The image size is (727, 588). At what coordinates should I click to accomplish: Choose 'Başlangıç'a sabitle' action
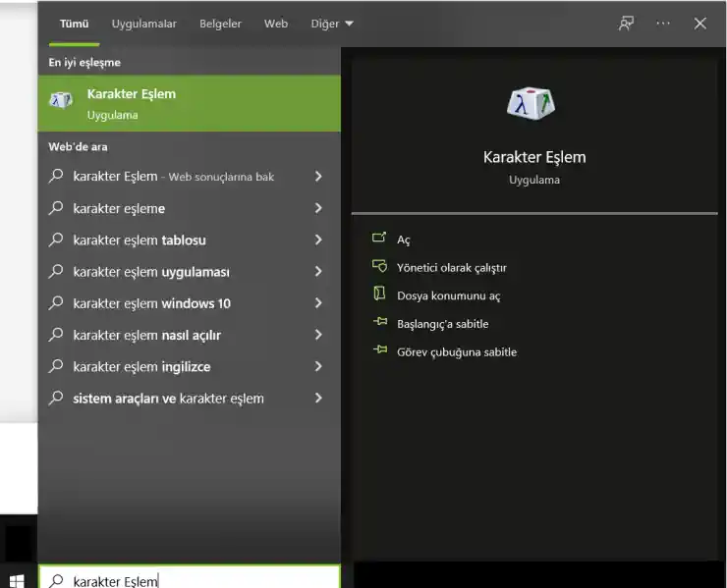(x=442, y=324)
